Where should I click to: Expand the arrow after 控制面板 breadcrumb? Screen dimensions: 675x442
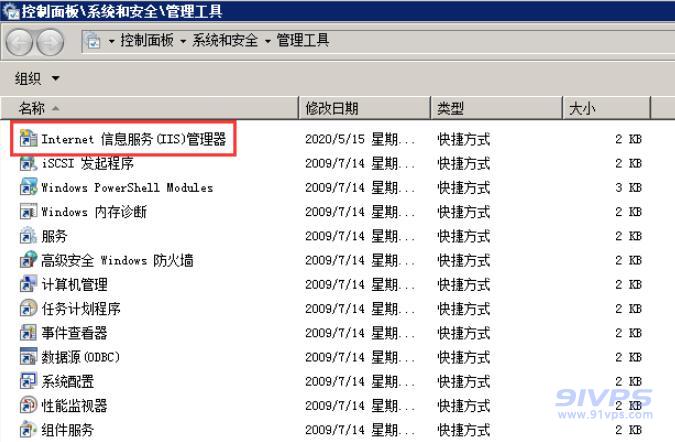(183, 41)
